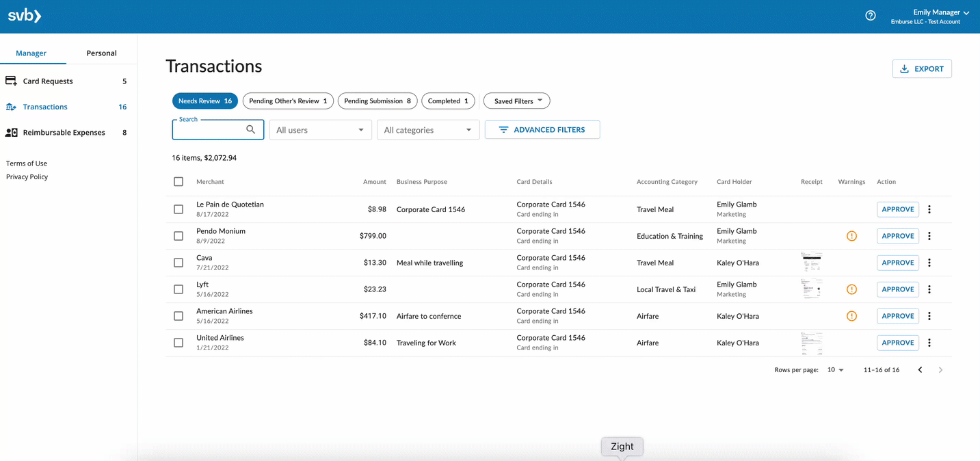This screenshot has height=461, width=980.
Task: Check the United Airlines transaction
Action: coord(178,343)
